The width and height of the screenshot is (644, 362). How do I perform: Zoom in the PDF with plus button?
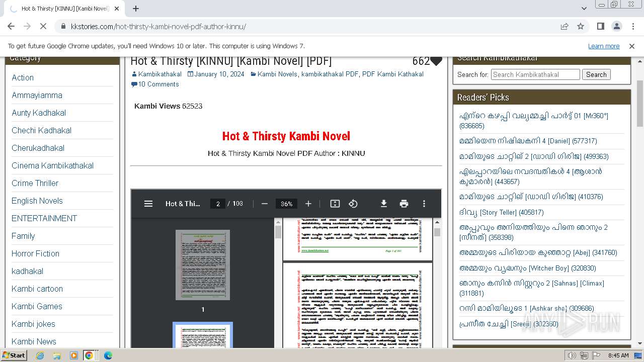(308, 204)
